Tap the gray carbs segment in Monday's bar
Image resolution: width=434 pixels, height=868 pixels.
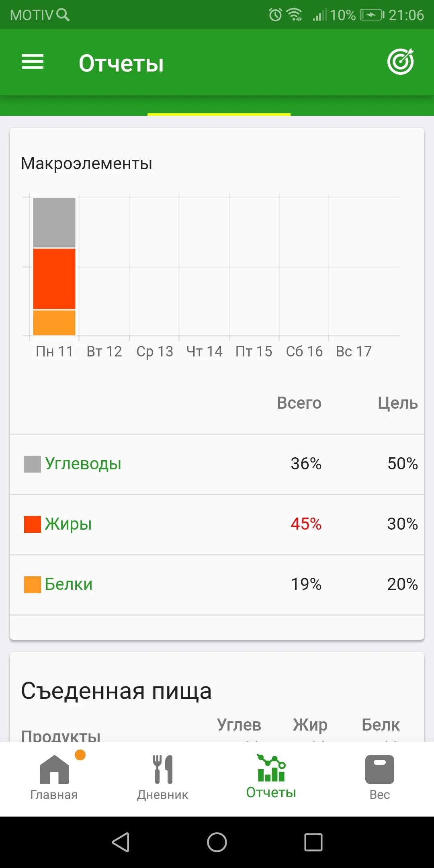coord(54,222)
